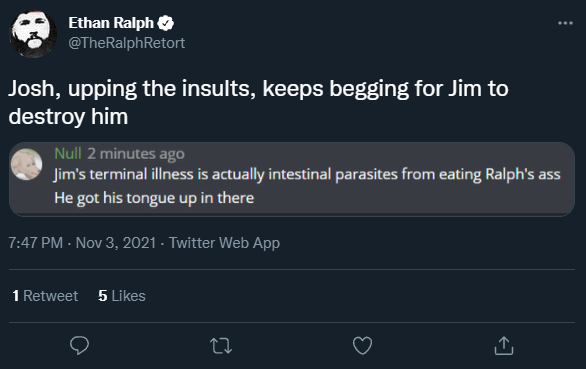Click the tweet text about Josh
Screen dimensions: 586x369
(258, 102)
